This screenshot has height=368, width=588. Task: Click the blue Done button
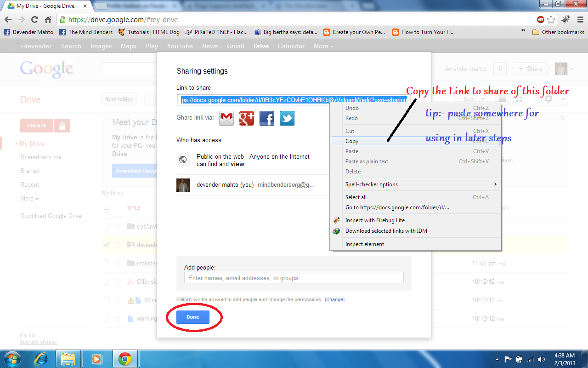193,317
